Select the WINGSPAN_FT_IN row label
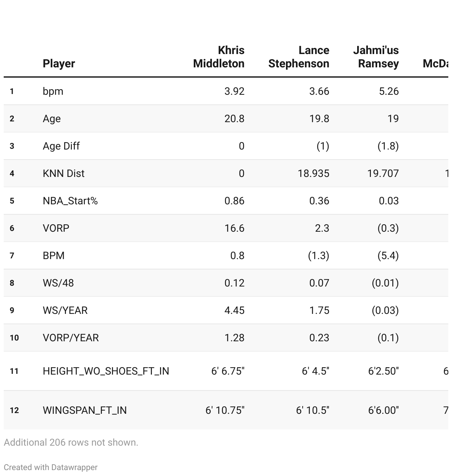Screen dimensions: 452x476 click(x=85, y=410)
